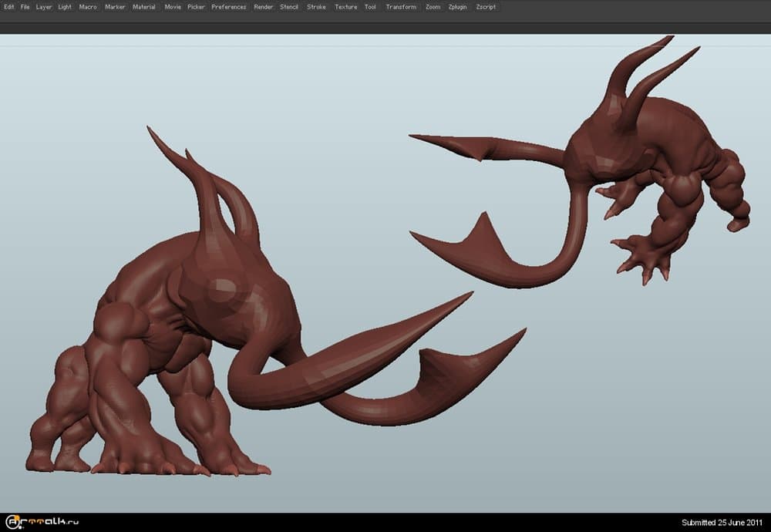Open the Render menu

263,7
